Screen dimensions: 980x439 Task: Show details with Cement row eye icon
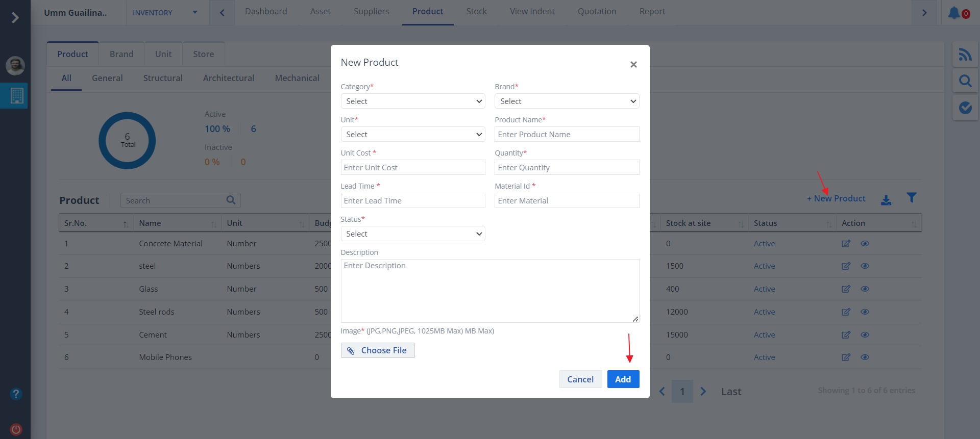click(865, 335)
